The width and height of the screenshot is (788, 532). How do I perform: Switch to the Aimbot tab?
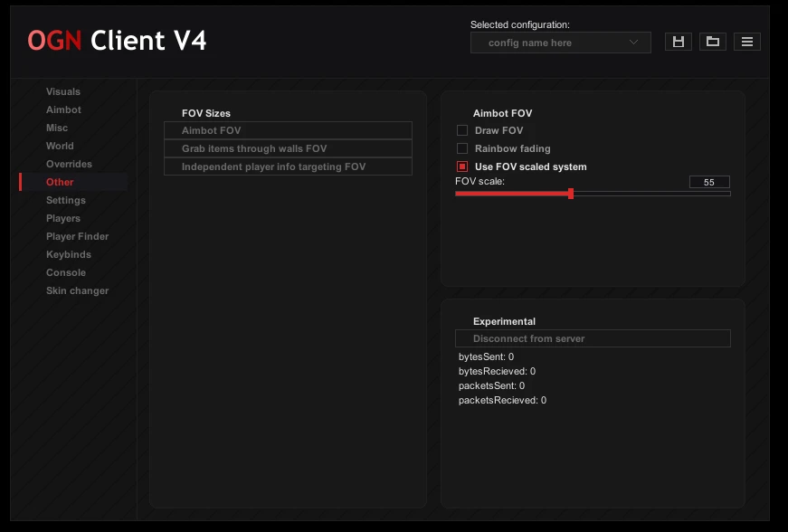tap(64, 109)
